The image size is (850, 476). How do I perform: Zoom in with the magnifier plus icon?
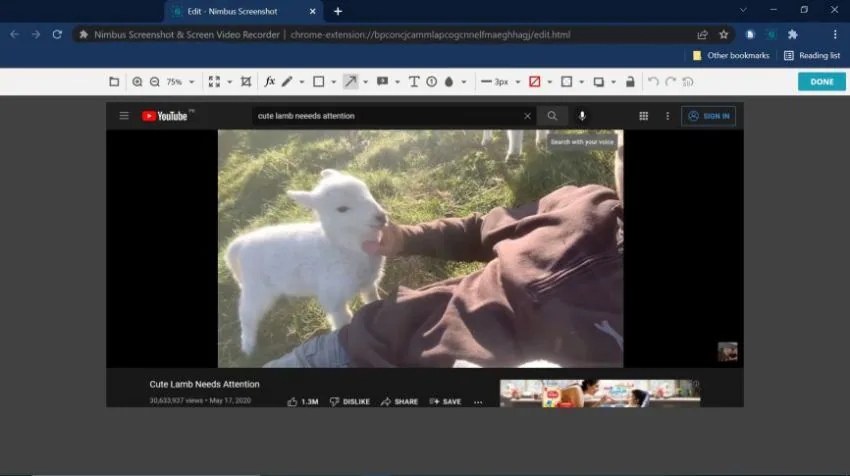(x=137, y=82)
